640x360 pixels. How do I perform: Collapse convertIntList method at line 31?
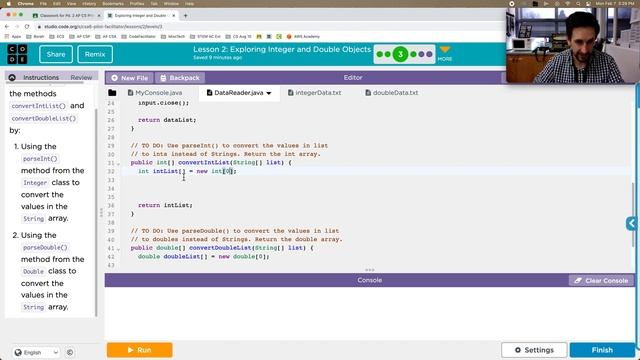119,164
